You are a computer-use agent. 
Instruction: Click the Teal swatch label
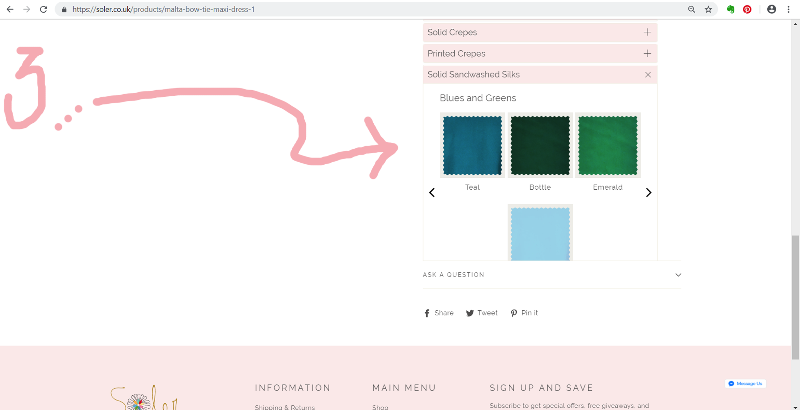pyautogui.click(x=472, y=187)
